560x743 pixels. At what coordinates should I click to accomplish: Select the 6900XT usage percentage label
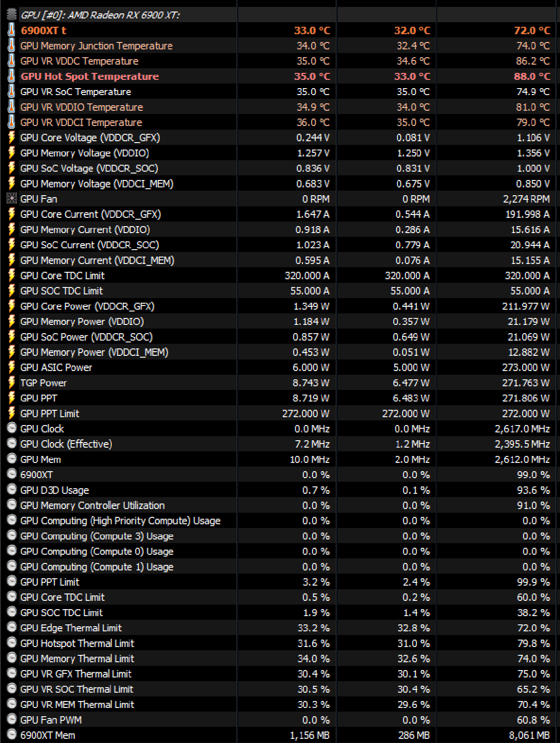[36, 475]
